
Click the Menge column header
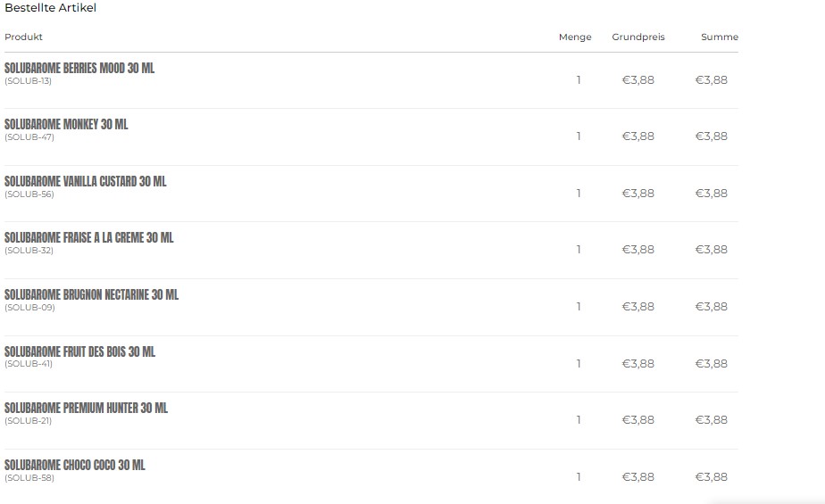tap(575, 37)
